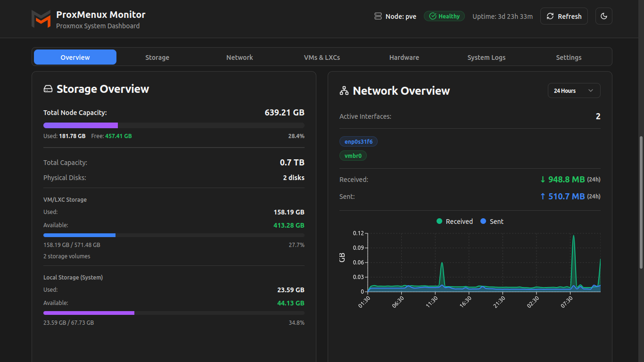
Task: Click the server node icon beside Node: pve
Action: (378, 16)
